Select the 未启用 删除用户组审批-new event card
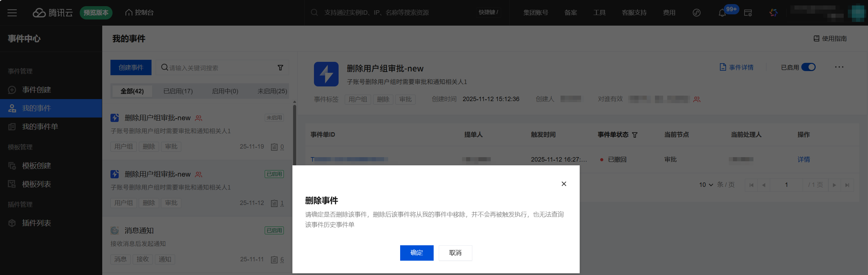 tap(197, 132)
